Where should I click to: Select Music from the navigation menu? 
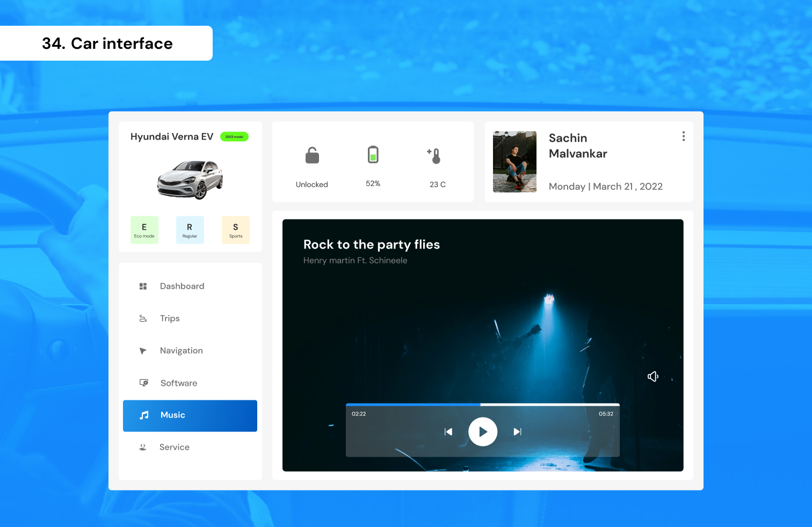pos(172,415)
